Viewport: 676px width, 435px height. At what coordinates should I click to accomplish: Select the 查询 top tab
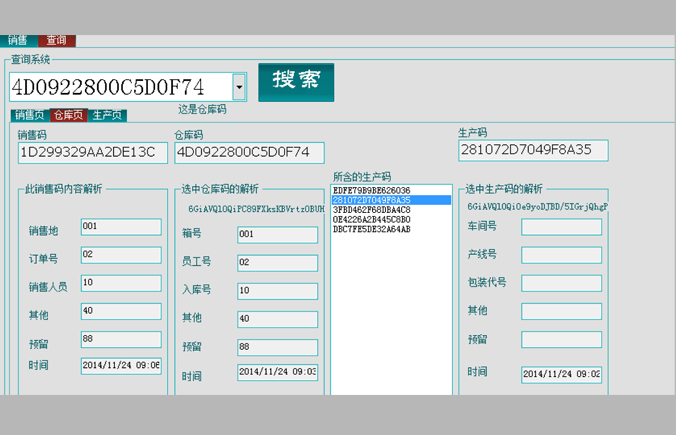click(57, 41)
